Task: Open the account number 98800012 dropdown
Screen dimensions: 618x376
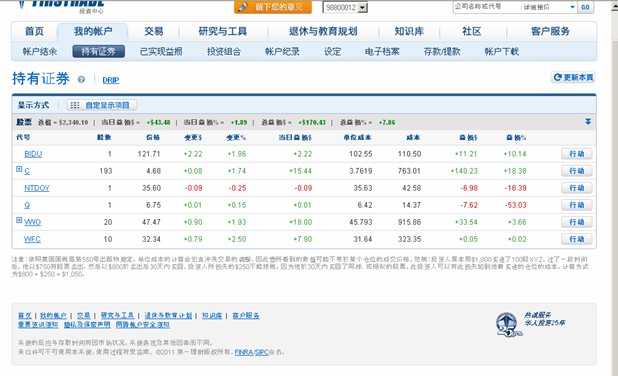Action: (x=363, y=7)
